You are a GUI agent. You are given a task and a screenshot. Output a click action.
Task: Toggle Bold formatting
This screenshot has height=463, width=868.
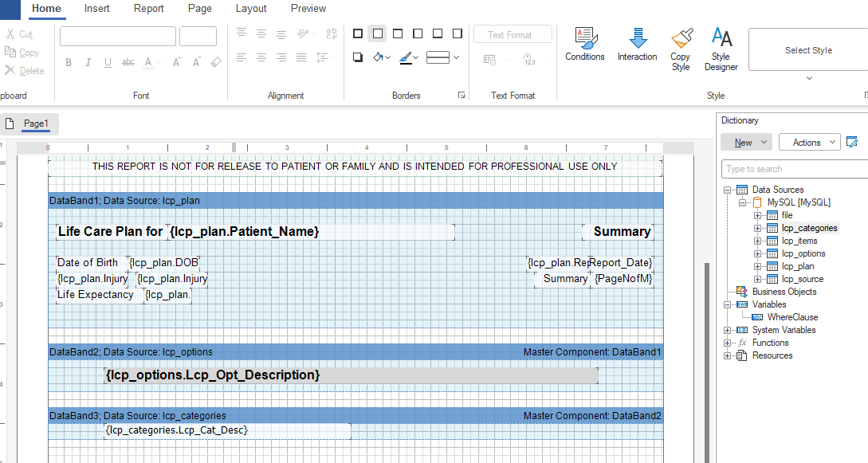[x=69, y=62]
